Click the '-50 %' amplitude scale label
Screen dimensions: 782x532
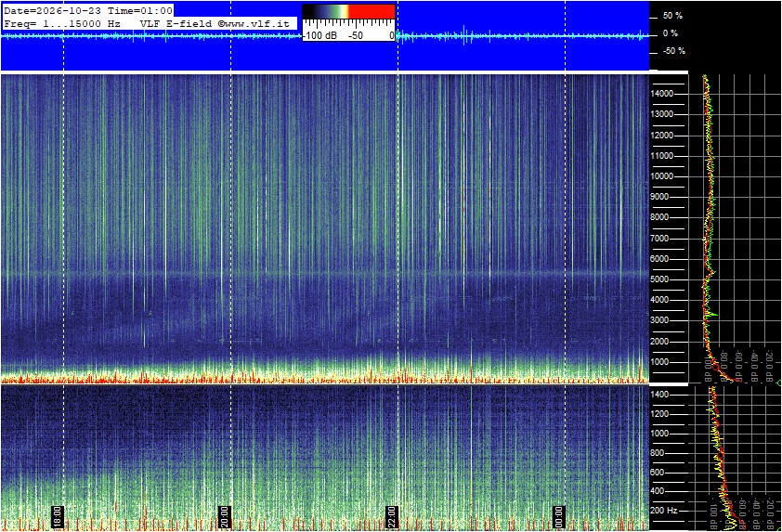[x=673, y=51]
